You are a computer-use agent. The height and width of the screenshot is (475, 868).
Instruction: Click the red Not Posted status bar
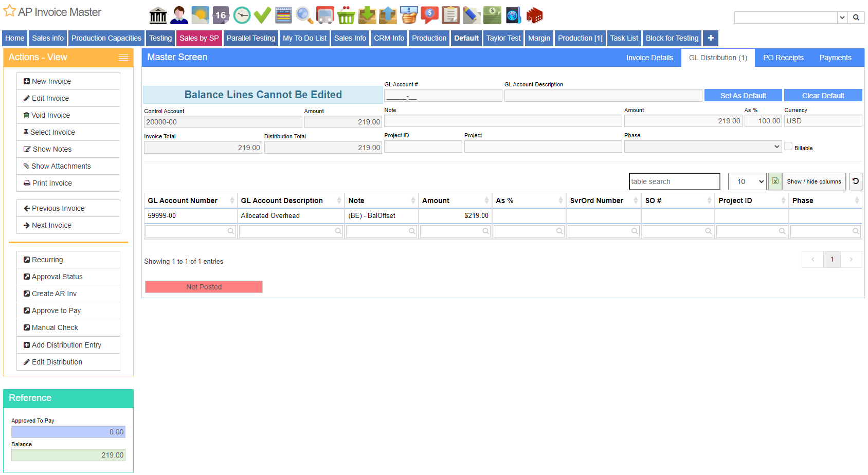[x=204, y=287]
